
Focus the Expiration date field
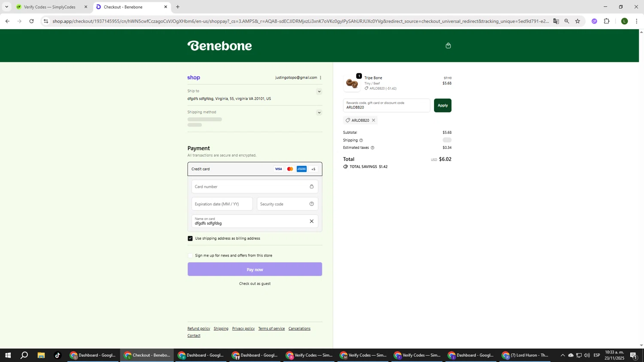tap(222, 204)
